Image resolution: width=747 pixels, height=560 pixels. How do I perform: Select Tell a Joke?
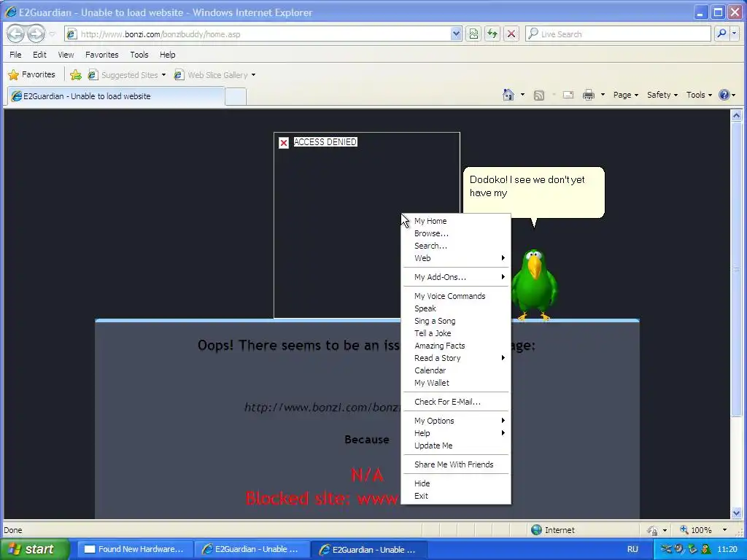click(457, 333)
